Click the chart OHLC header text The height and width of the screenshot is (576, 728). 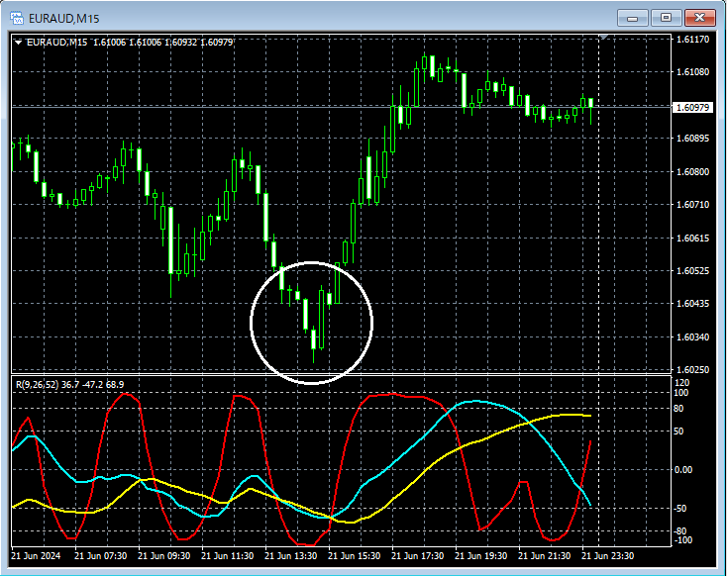(x=130, y=43)
